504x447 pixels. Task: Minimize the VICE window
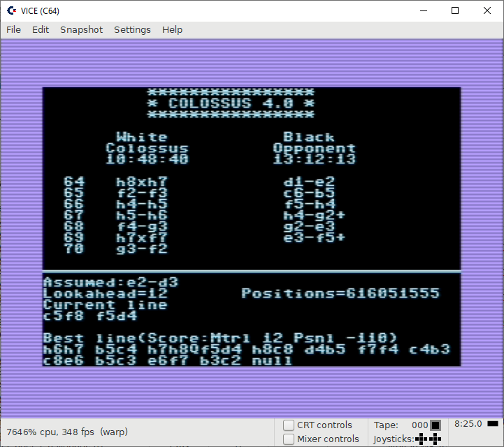(424, 10)
